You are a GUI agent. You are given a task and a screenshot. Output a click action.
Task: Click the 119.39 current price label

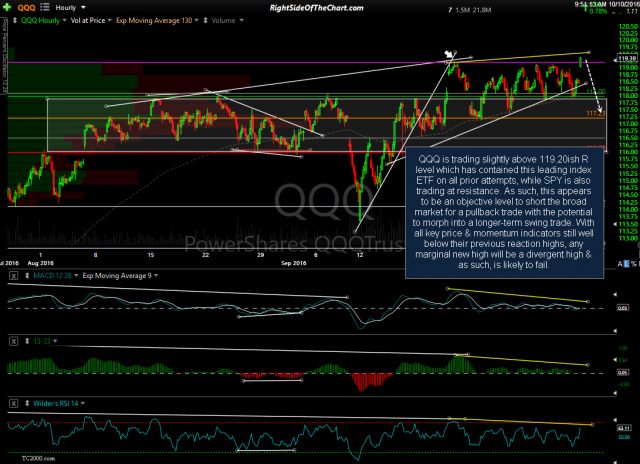(627, 59)
